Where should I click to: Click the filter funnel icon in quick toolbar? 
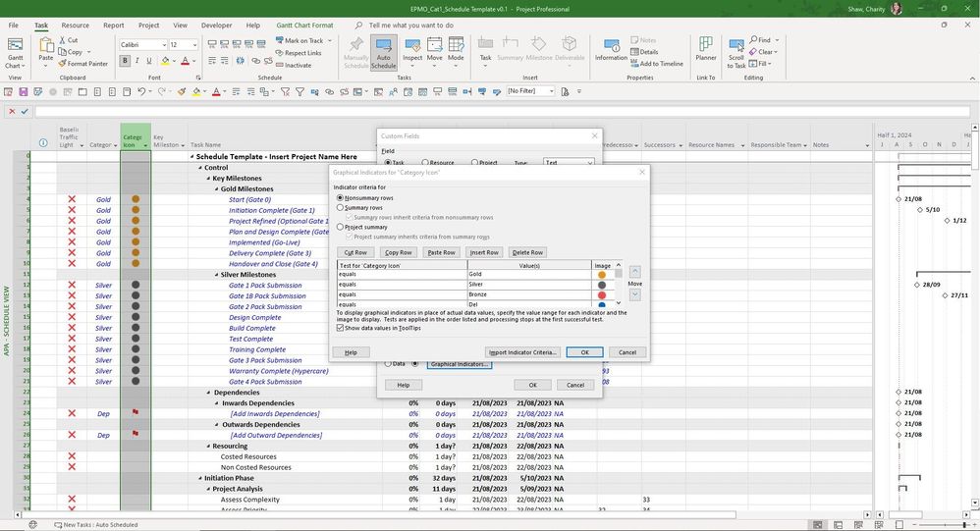coord(300,92)
